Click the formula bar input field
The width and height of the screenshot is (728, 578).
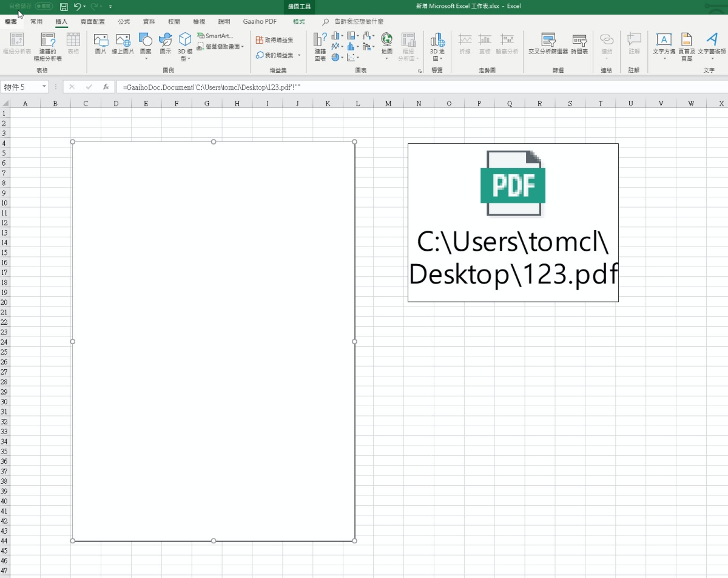(x=419, y=87)
